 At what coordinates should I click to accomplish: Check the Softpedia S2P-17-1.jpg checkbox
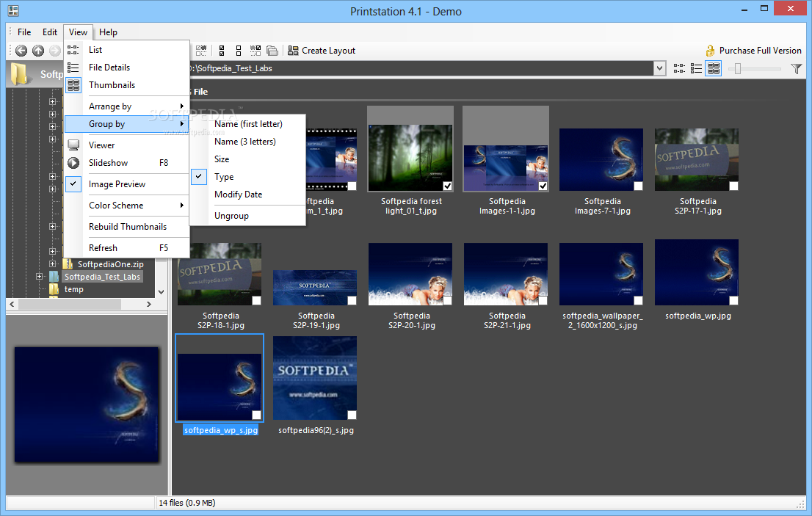733,186
